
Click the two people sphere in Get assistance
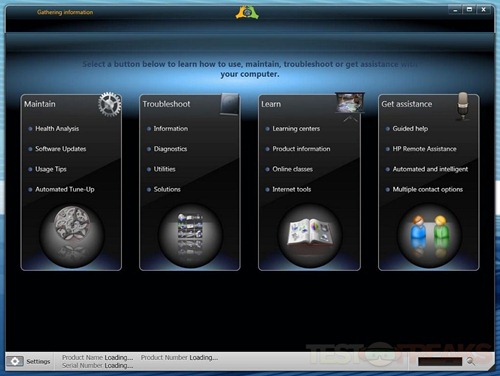click(x=429, y=235)
